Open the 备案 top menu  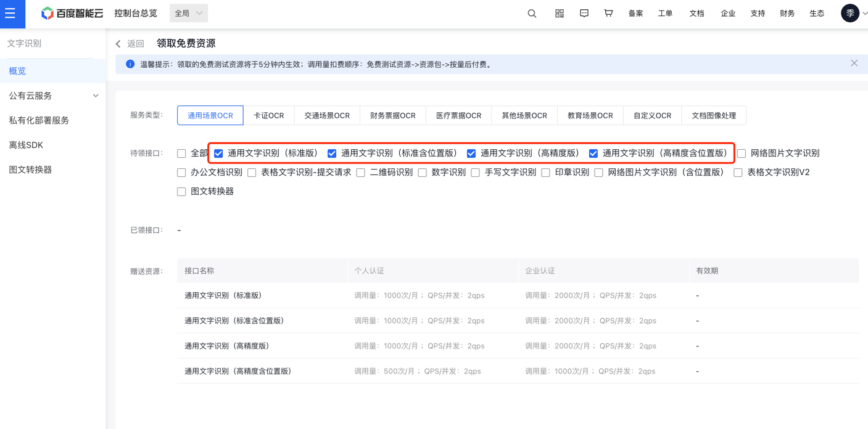tap(636, 14)
